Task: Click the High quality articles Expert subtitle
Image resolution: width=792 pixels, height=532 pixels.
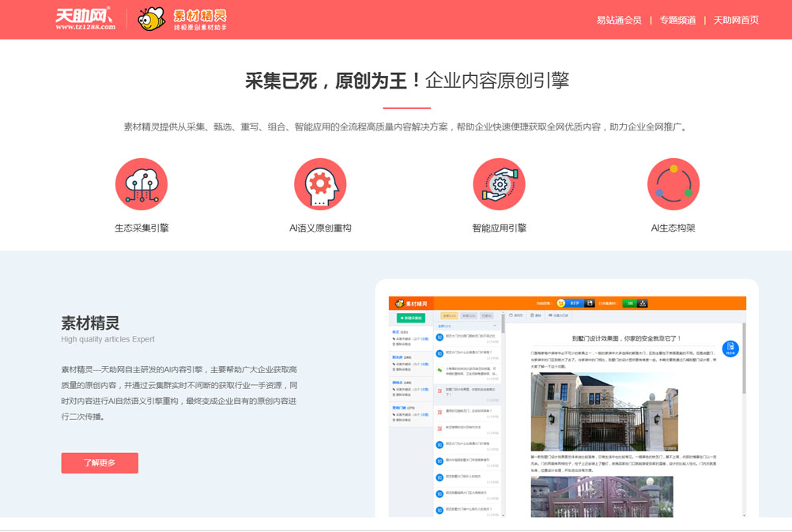Action: click(107, 339)
